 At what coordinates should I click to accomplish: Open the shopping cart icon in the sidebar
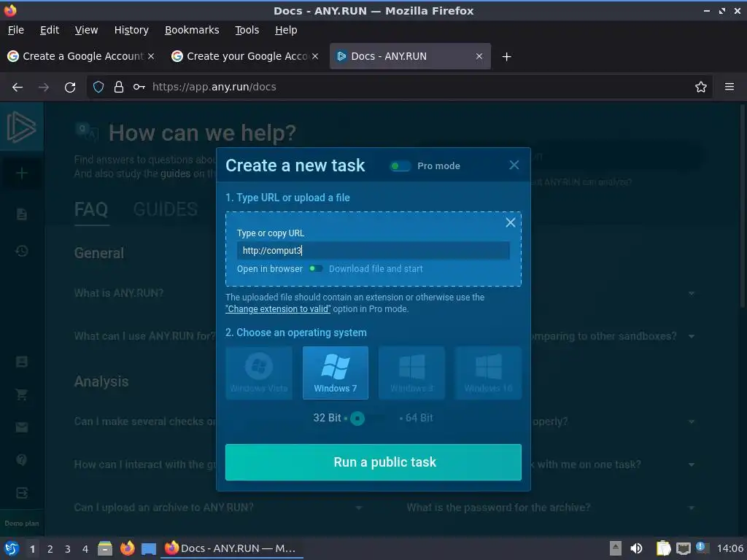21,394
